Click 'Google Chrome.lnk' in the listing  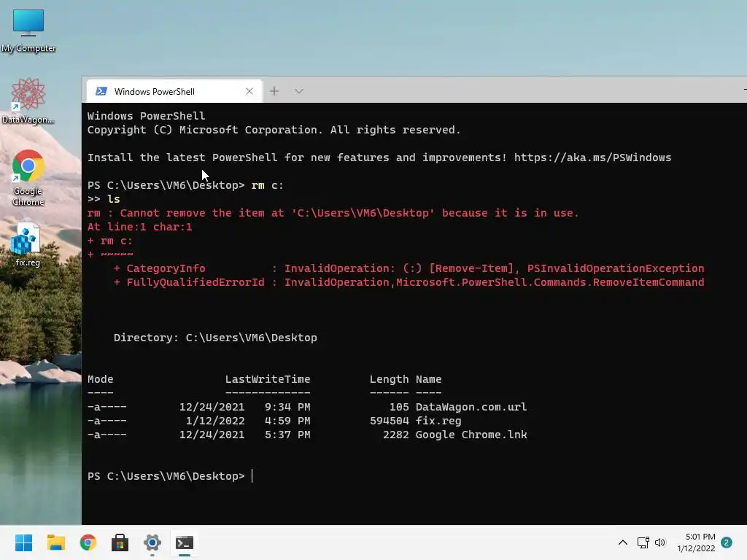point(471,435)
